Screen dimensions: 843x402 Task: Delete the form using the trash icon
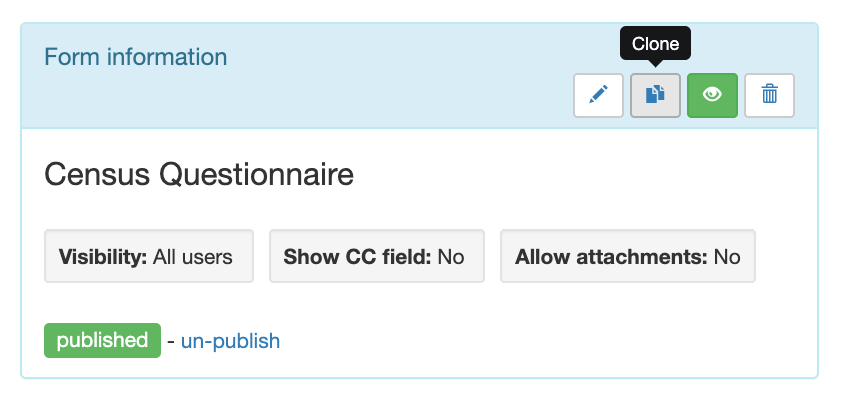pos(769,95)
